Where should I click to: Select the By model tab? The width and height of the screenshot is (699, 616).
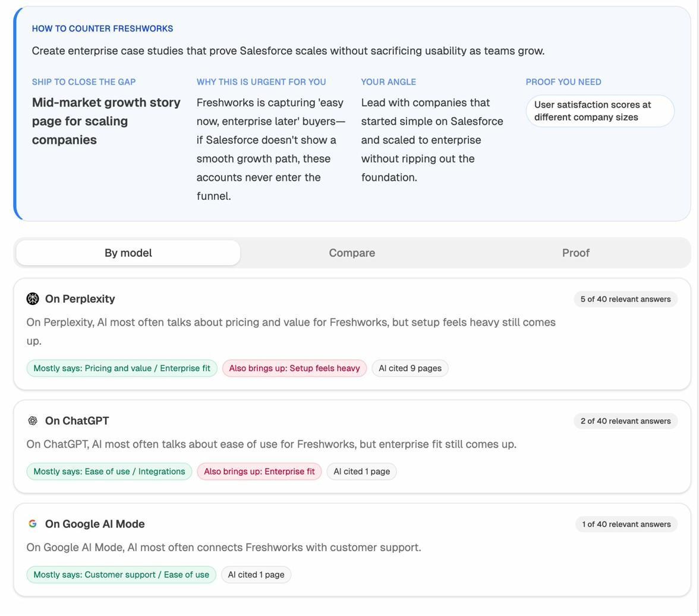127,252
